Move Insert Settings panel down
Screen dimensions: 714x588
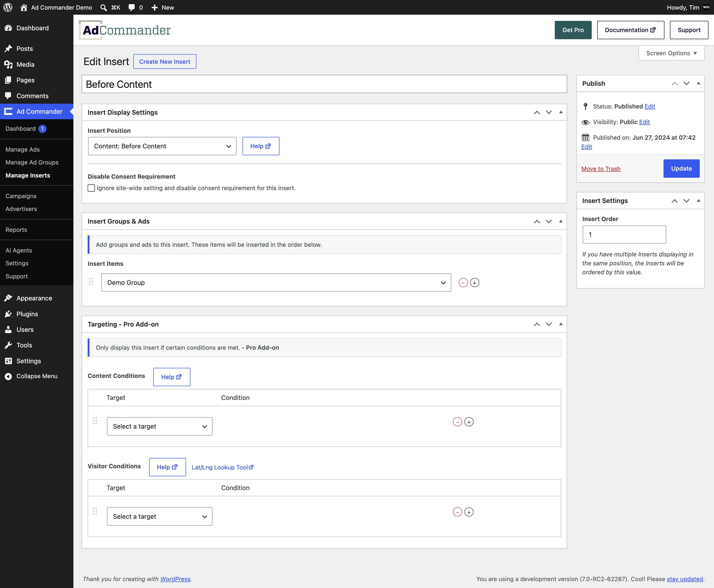686,201
